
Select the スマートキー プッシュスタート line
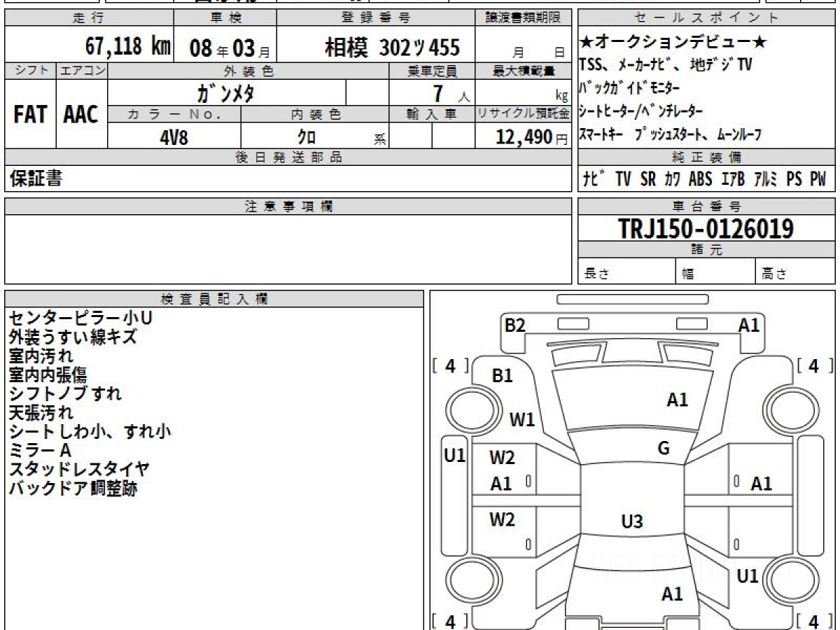670,134
